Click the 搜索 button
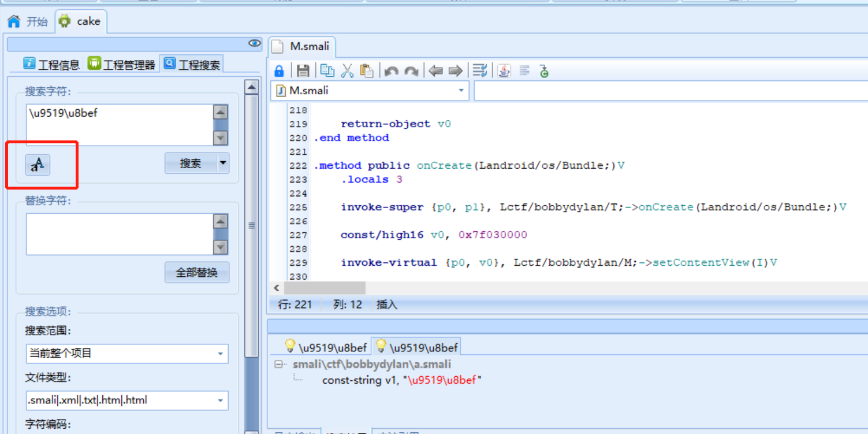Viewport: 868px width, 434px height. pyautogui.click(x=191, y=164)
